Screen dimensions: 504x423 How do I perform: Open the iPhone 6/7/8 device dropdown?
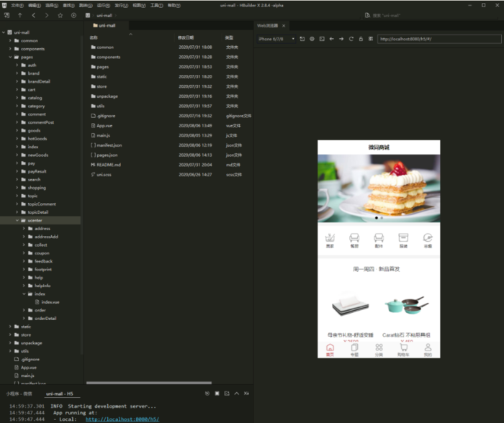click(x=276, y=39)
